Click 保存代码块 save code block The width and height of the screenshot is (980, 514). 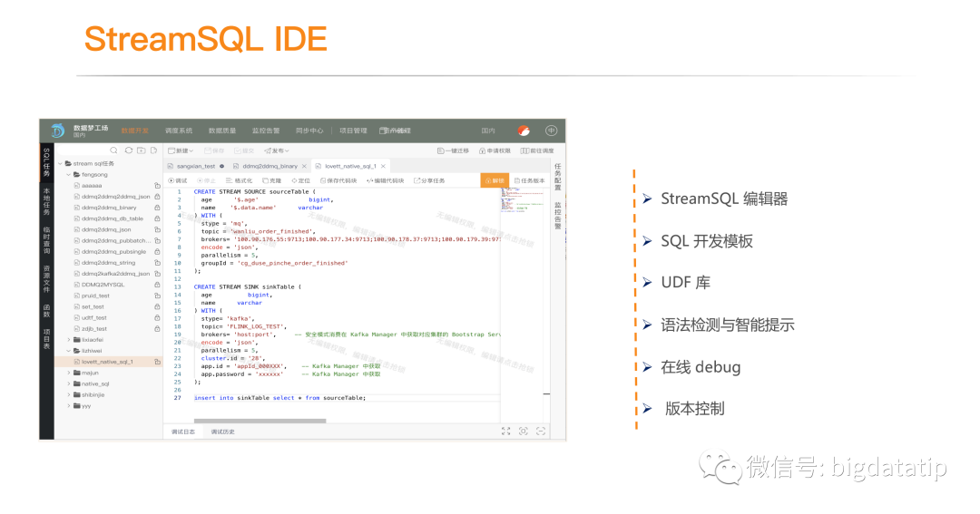coord(338,180)
